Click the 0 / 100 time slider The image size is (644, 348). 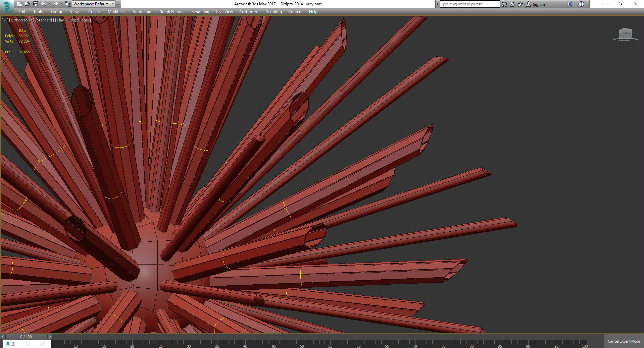26,337
